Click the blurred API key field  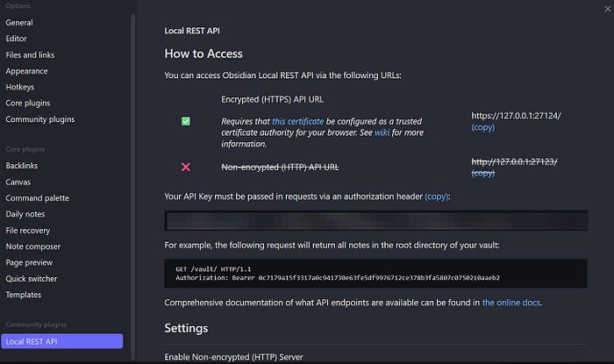click(x=375, y=220)
